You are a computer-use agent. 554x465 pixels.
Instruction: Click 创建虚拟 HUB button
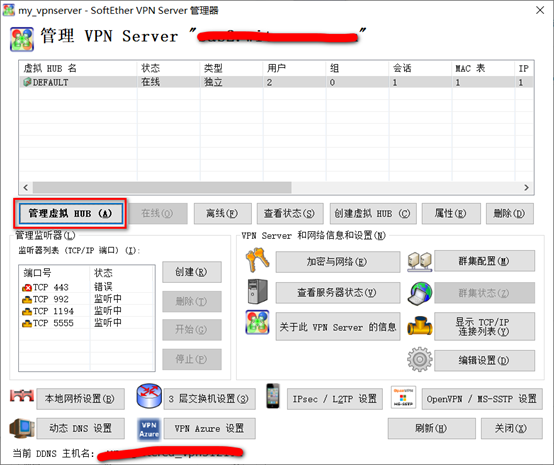point(373,213)
